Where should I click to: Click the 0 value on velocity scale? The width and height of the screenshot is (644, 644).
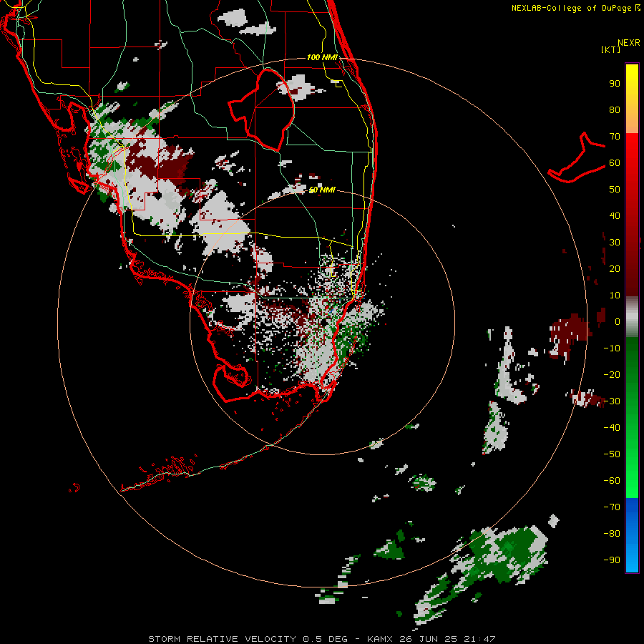[618, 322]
